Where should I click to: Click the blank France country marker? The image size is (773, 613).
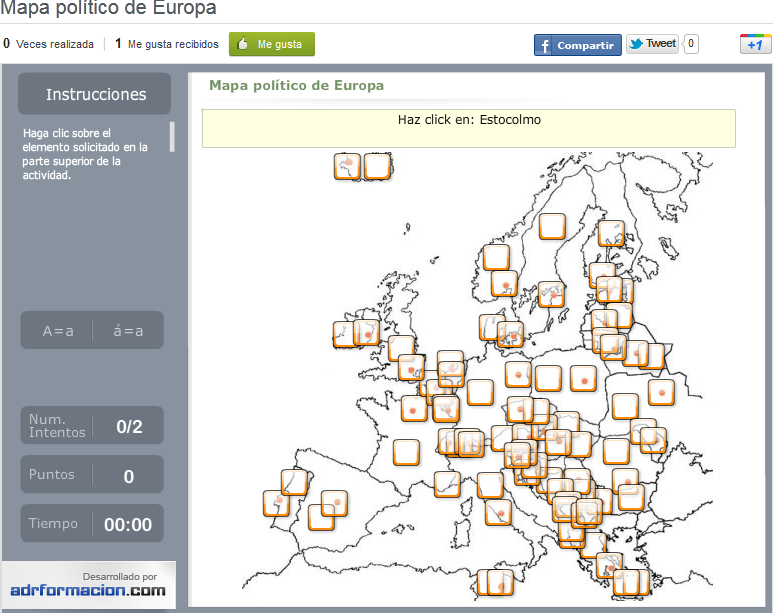406,452
